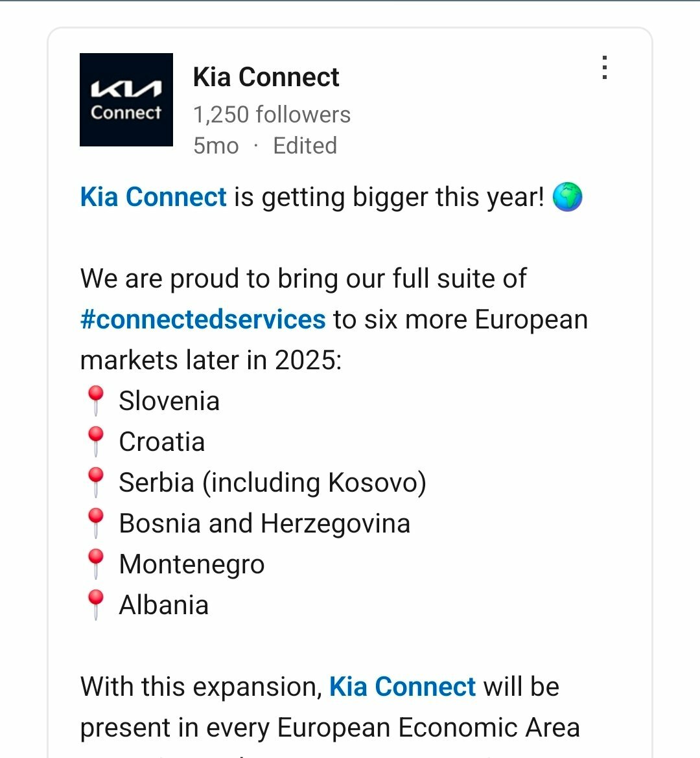Click the red pin beside Albania
Image resolution: width=700 pixels, height=758 pixels.
pyautogui.click(x=95, y=605)
